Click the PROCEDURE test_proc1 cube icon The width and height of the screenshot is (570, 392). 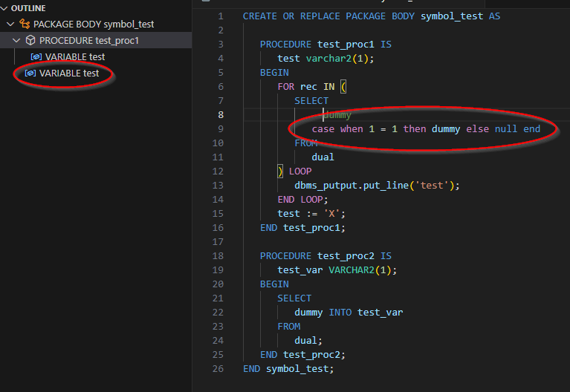[30, 40]
